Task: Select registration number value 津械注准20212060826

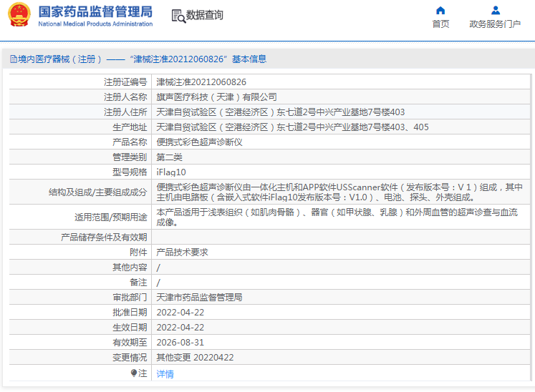Action: click(x=201, y=82)
